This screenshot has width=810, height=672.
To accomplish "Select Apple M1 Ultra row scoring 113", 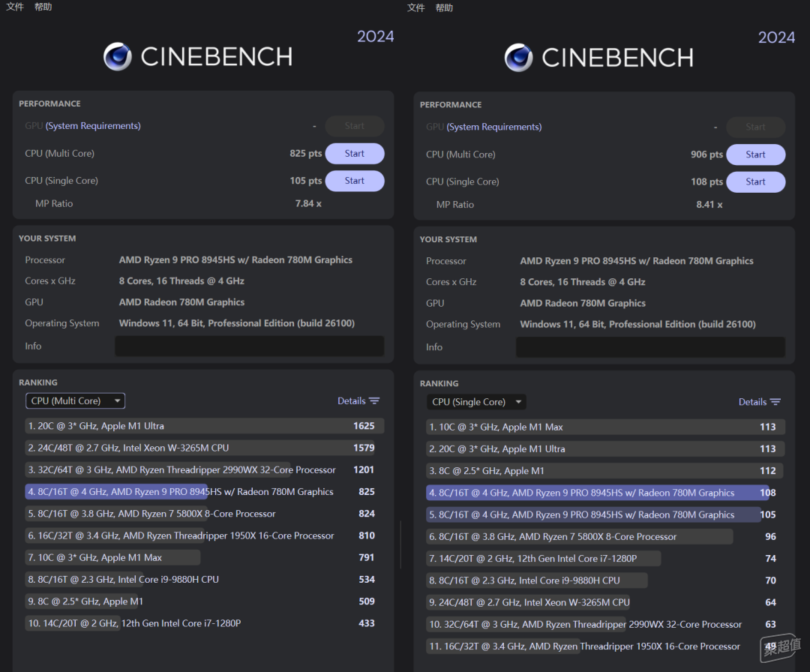I will click(605, 448).
